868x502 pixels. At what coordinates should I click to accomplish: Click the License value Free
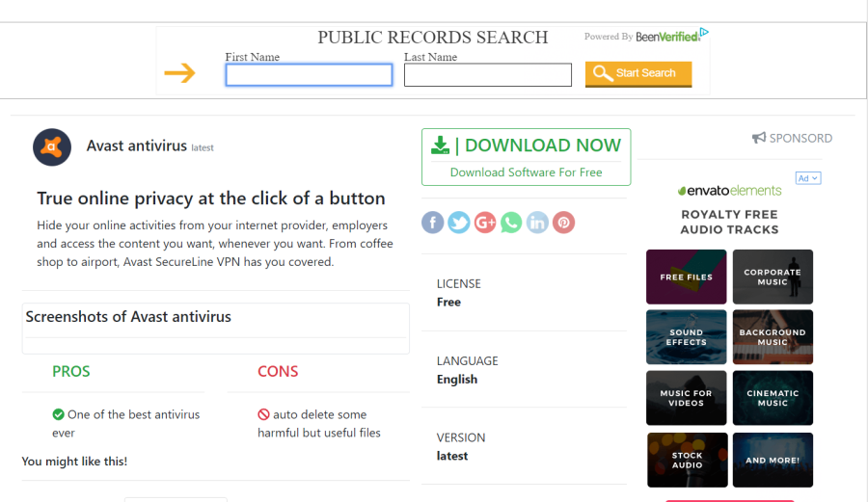(448, 303)
